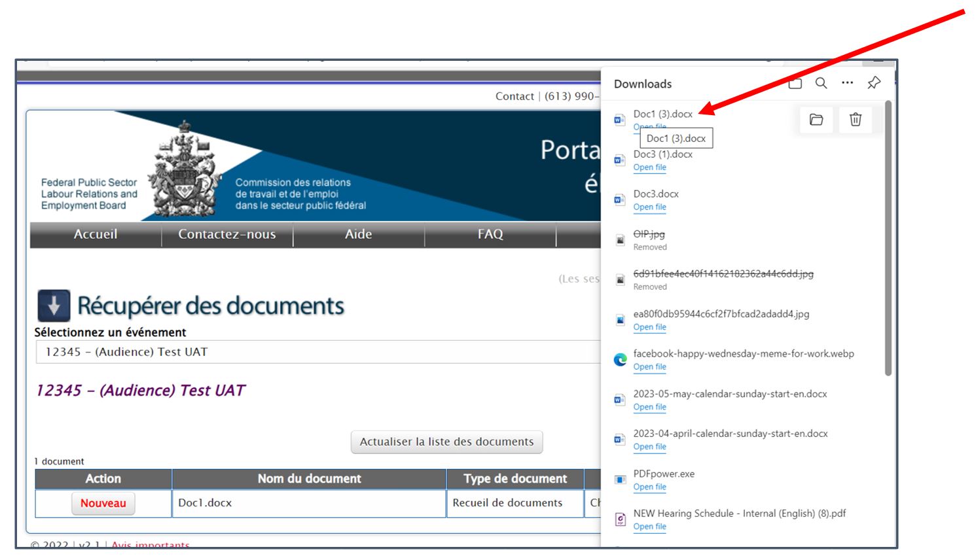
Task: Open the more options ellipsis in Downloads
Action: [847, 83]
